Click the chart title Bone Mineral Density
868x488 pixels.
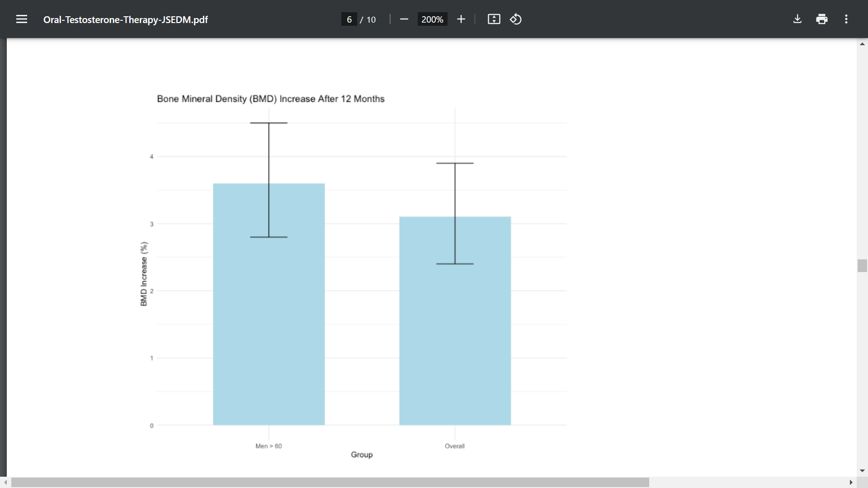pyautogui.click(x=271, y=99)
